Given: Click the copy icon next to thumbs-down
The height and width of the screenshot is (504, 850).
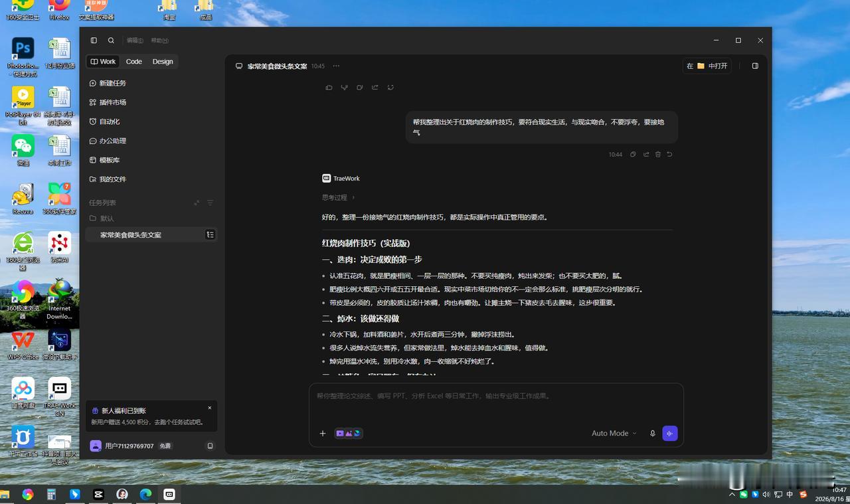Looking at the screenshot, I should [359, 88].
